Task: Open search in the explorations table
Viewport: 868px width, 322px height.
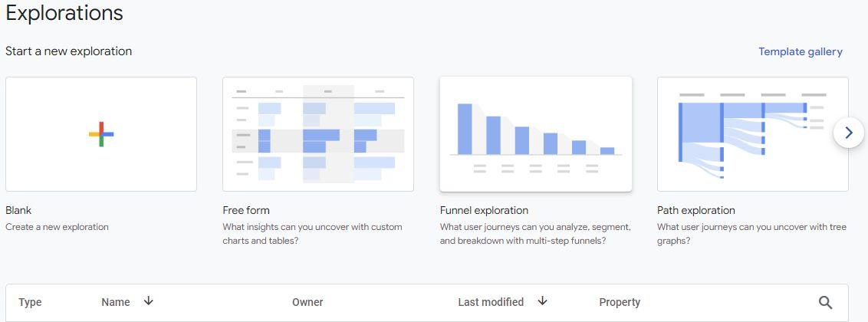Action: (825, 302)
